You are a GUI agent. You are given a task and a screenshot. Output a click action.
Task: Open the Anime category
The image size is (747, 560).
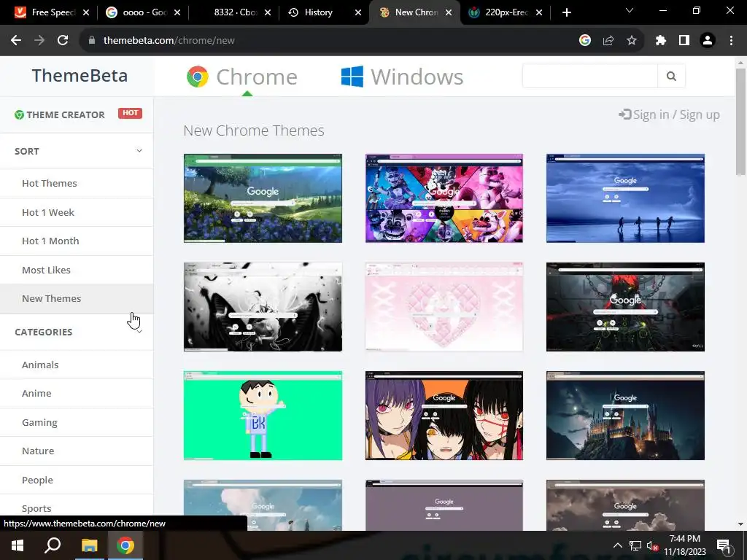[36, 393]
